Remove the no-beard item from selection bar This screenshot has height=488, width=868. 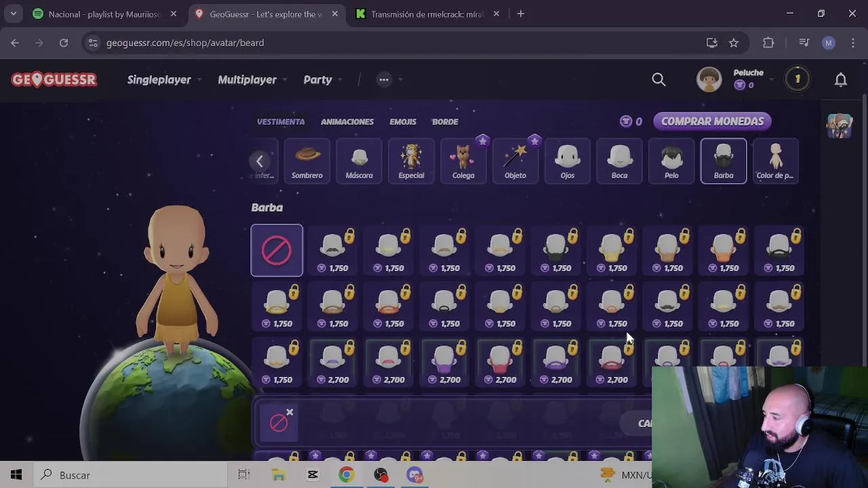click(290, 412)
